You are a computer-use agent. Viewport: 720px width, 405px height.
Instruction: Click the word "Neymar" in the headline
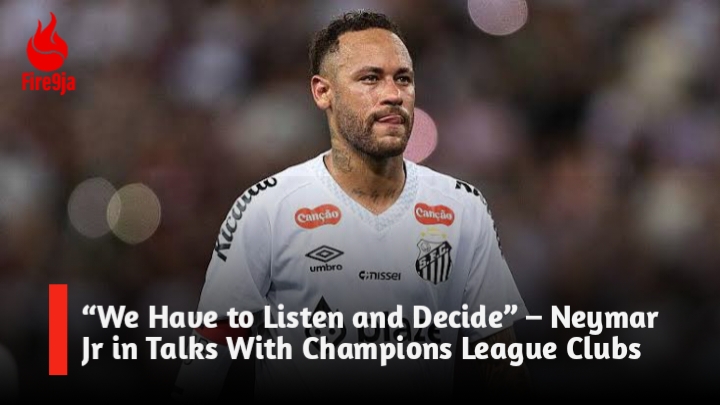[604, 319]
